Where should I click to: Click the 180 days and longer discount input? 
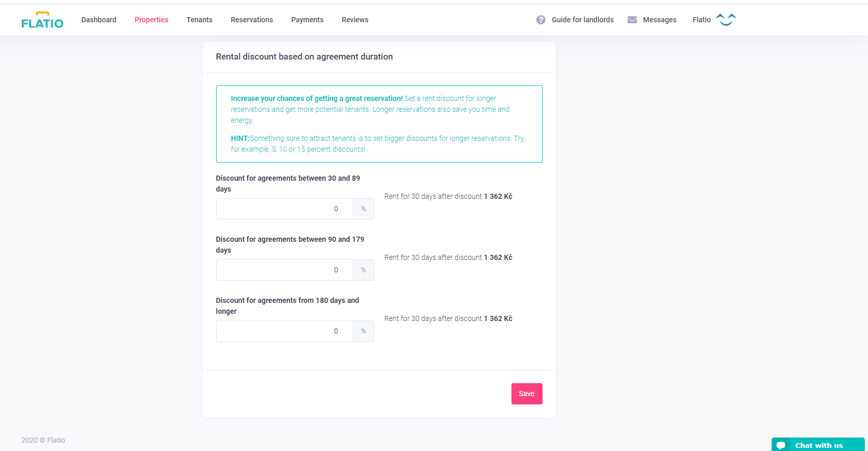click(284, 331)
